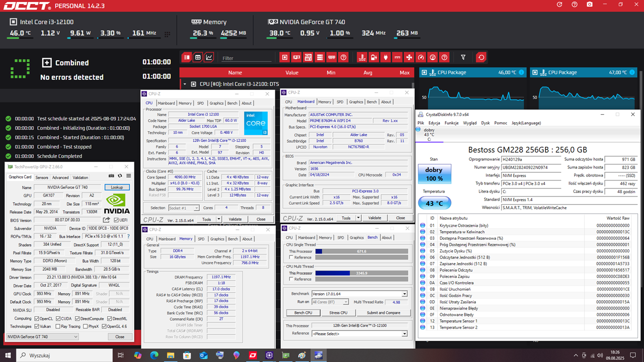Filter OCCT sensors by CPU icon

(285, 57)
